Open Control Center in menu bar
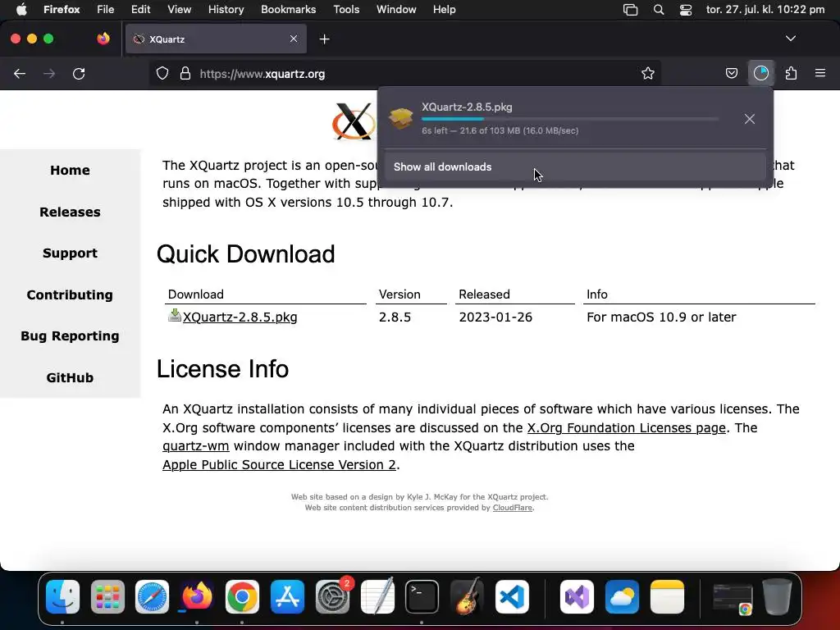840x630 pixels. pos(686,10)
